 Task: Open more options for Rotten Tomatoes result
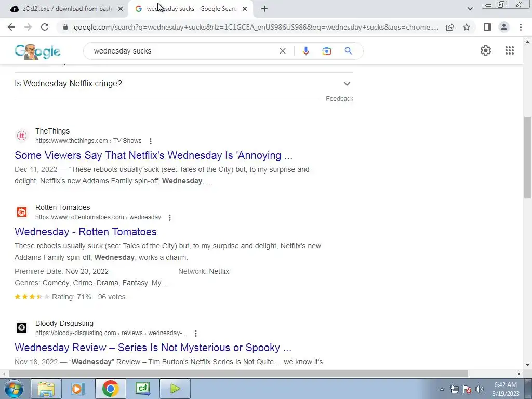pyautogui.click(x=170, y=218)
